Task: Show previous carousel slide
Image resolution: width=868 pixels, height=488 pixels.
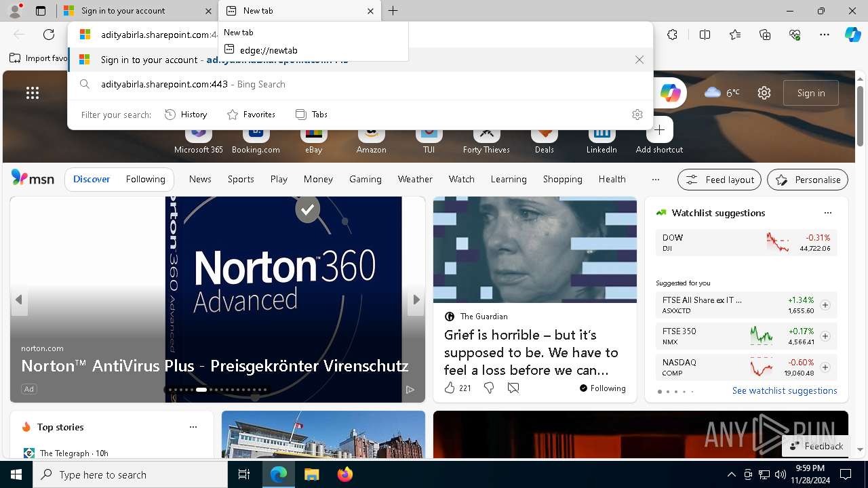Action: click(x=19, y=300)
